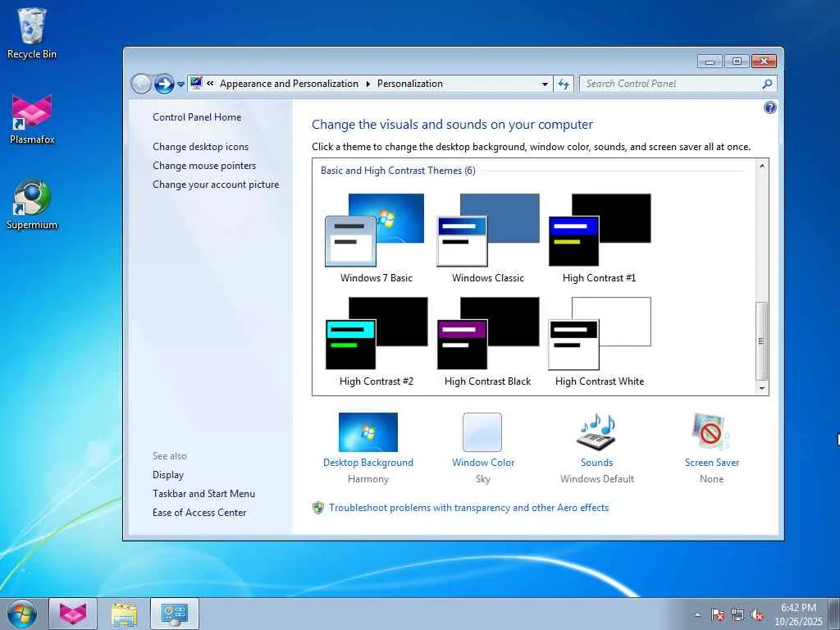Screen dimensions: 840x630
Task: Open Ease of Access Center link
Action: (x=199, y=512)
